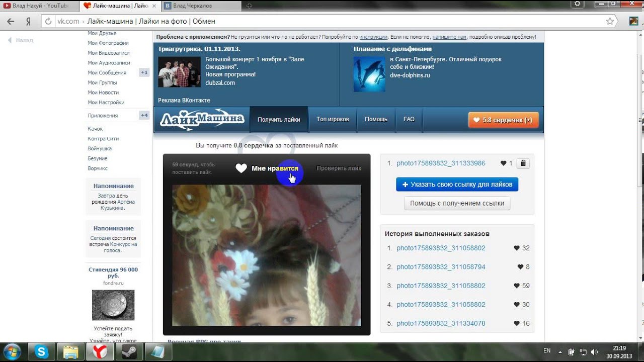Open the 'Контра Сити' app link

(x=103, y=139)
